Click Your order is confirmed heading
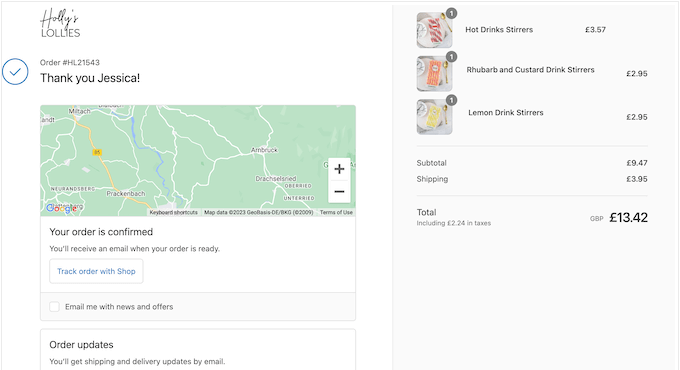This screenshot has width=680, height=370. tap(101, 232)
